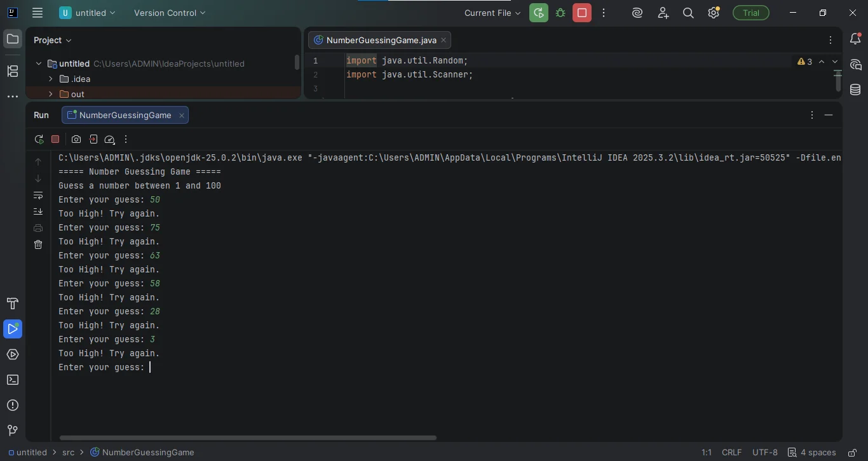Open the Notifications bell icon
This screenshot has width=868, height=461.
(855, 39)
